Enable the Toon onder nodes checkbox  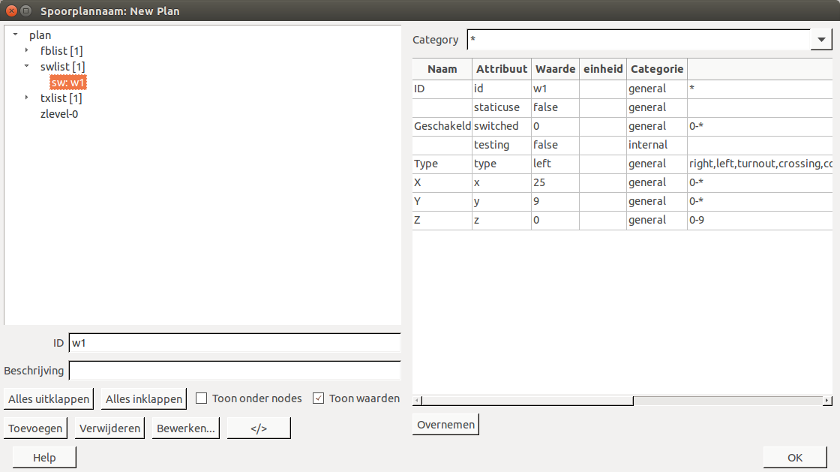(202, 398)
